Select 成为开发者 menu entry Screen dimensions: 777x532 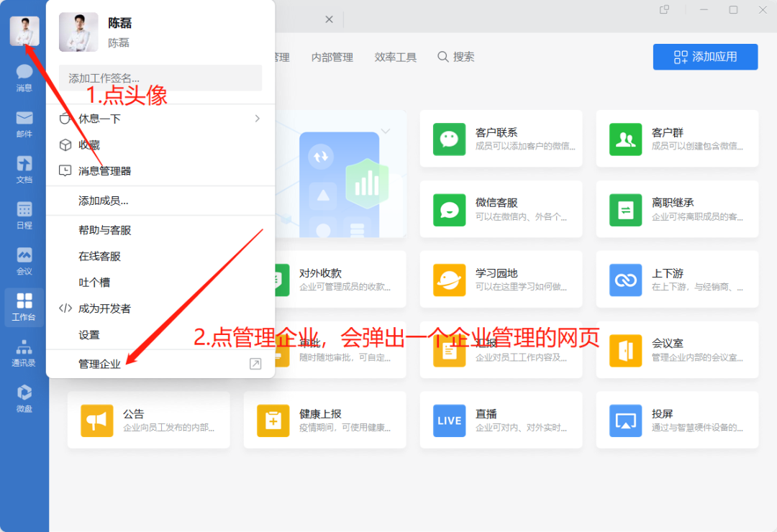point(160,308)
